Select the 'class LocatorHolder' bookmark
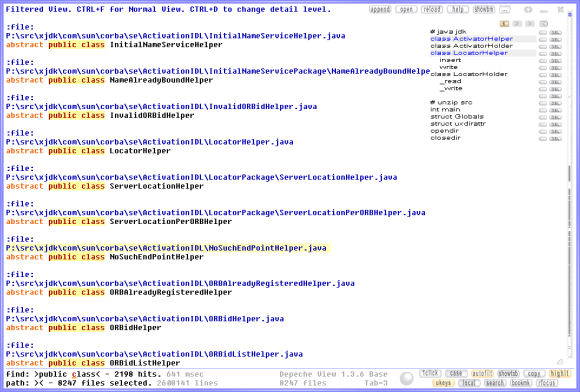 469,74
